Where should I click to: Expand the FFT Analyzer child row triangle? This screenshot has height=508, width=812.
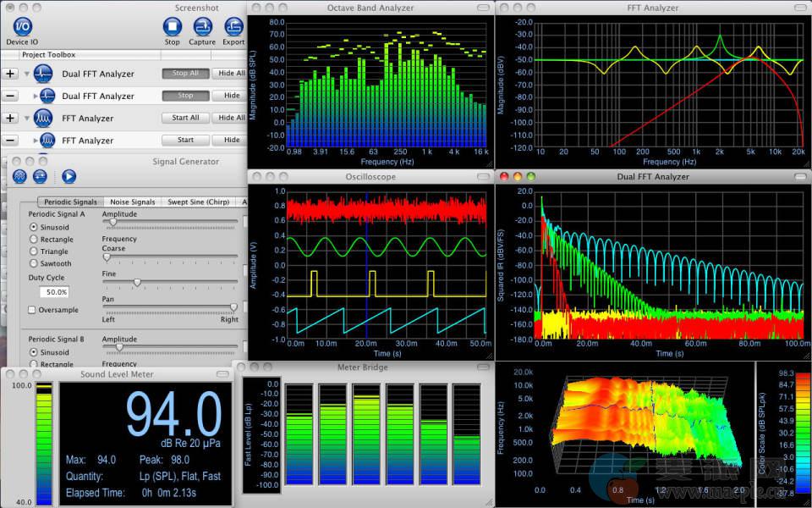coord(36,141)
